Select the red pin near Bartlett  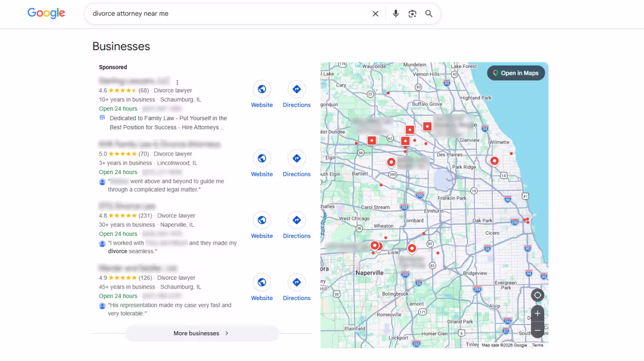click(391, 162)
